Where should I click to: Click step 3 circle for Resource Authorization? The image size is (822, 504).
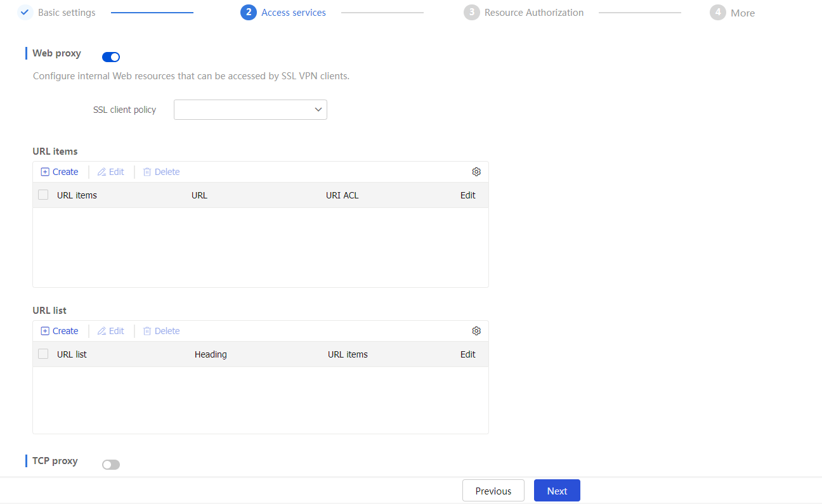[471, 13]
